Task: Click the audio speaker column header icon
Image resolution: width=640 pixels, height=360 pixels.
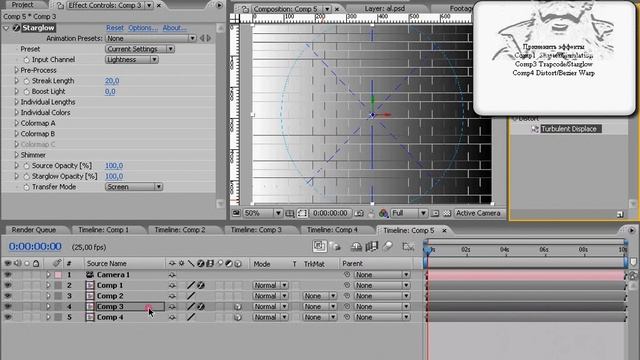Action: click(x=18, y=263)
